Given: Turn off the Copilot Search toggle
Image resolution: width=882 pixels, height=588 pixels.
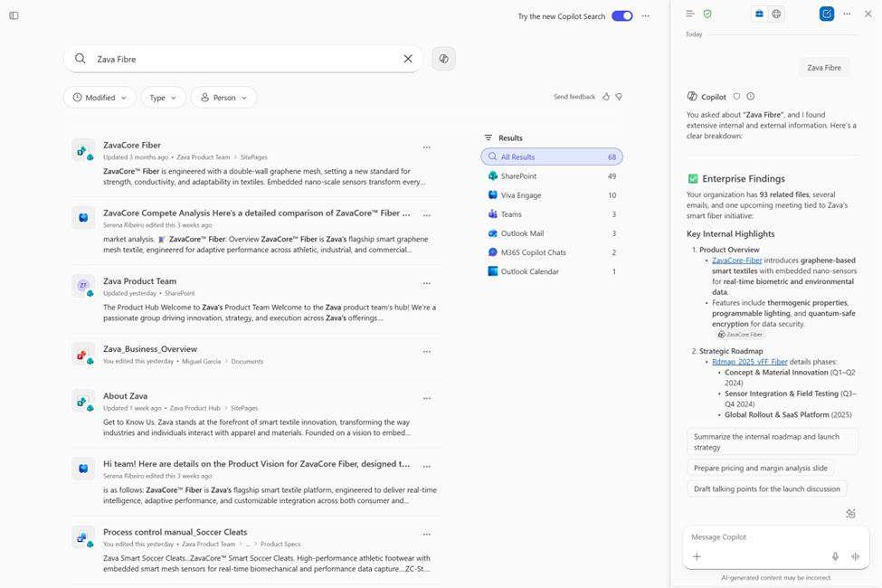Looking at the screenshot, I should tap(621, 15).
